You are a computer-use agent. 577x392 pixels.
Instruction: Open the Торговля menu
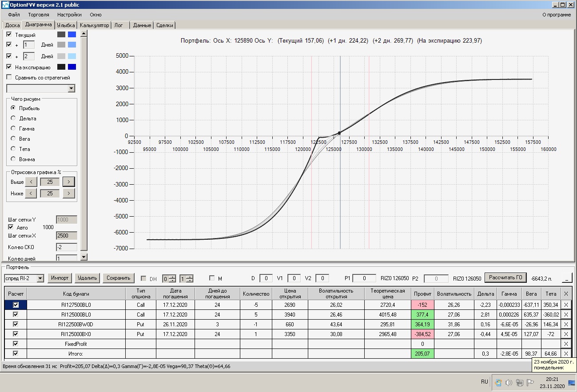point(39,15)
